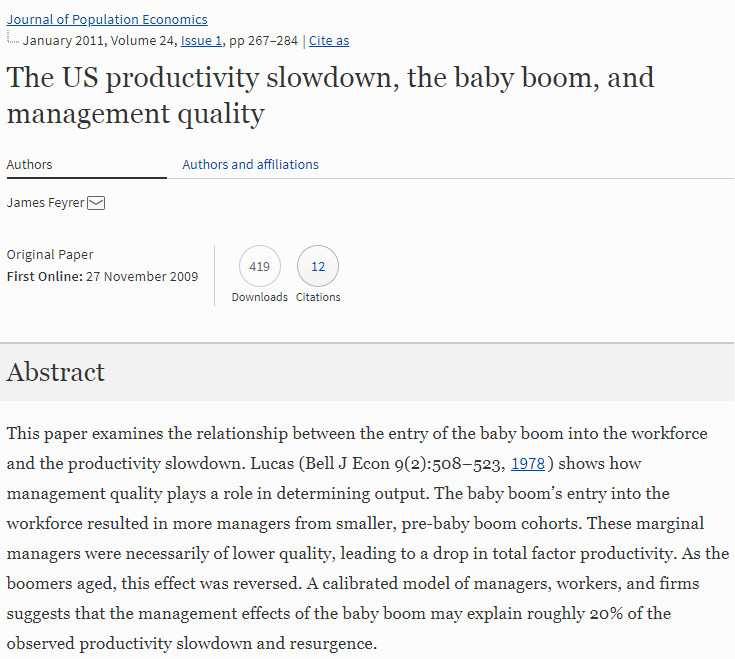735x659 pixels.
Task: Click the page range pp 267–284
Action: pos(261,41)
